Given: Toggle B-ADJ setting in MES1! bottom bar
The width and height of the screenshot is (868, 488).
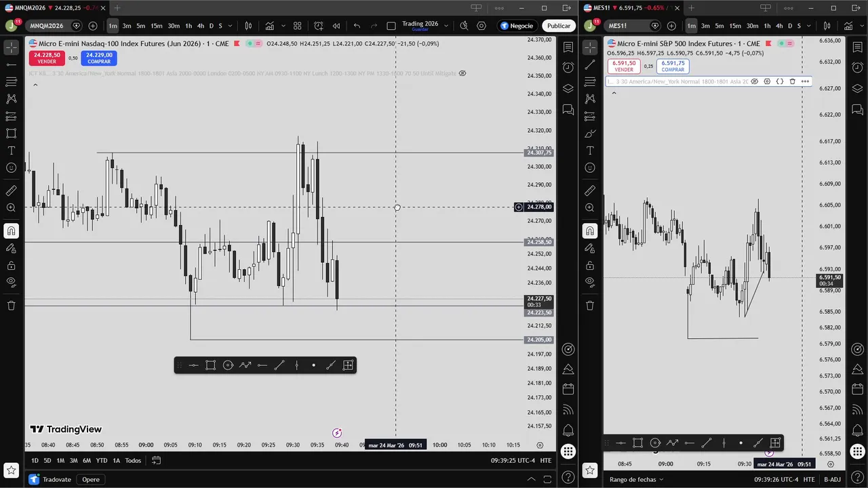Looking at the screenshot, I should (x=832, y=479).
